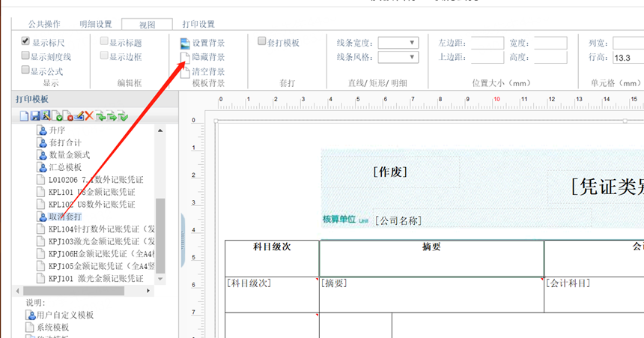Image resolution: width=644 pixels, height=338 pixels.
Task: Click 清空背景 button
Action: (x=203, y=71)
